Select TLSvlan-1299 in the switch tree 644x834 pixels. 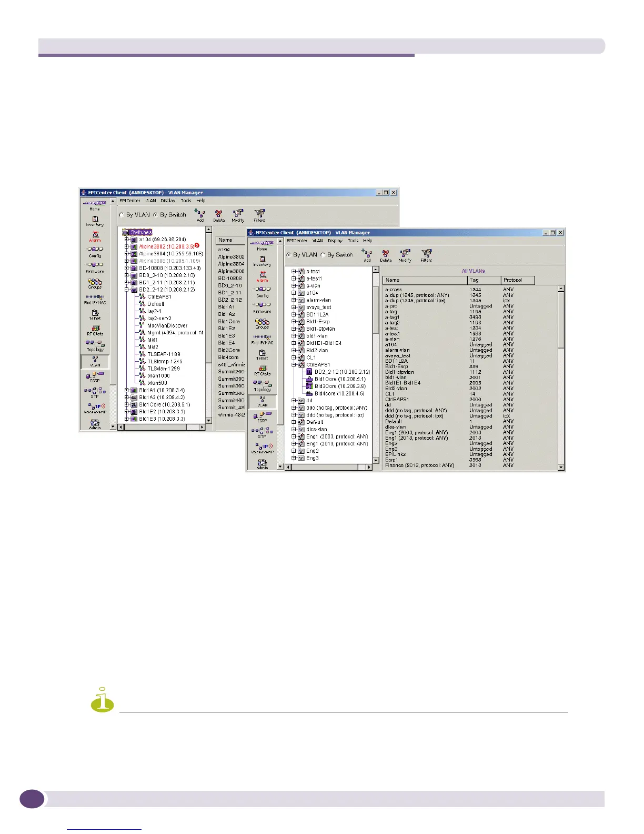click(x=164, y=369)
